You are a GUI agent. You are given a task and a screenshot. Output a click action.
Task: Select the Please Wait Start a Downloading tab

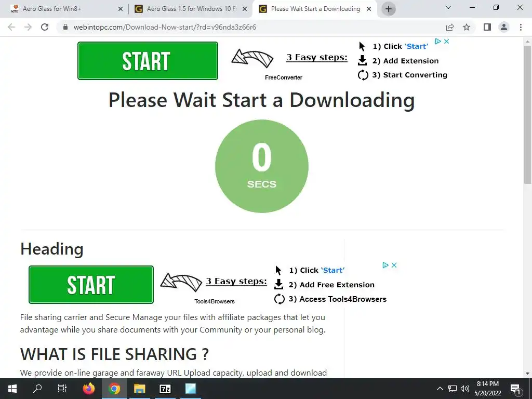coord(315,9)
